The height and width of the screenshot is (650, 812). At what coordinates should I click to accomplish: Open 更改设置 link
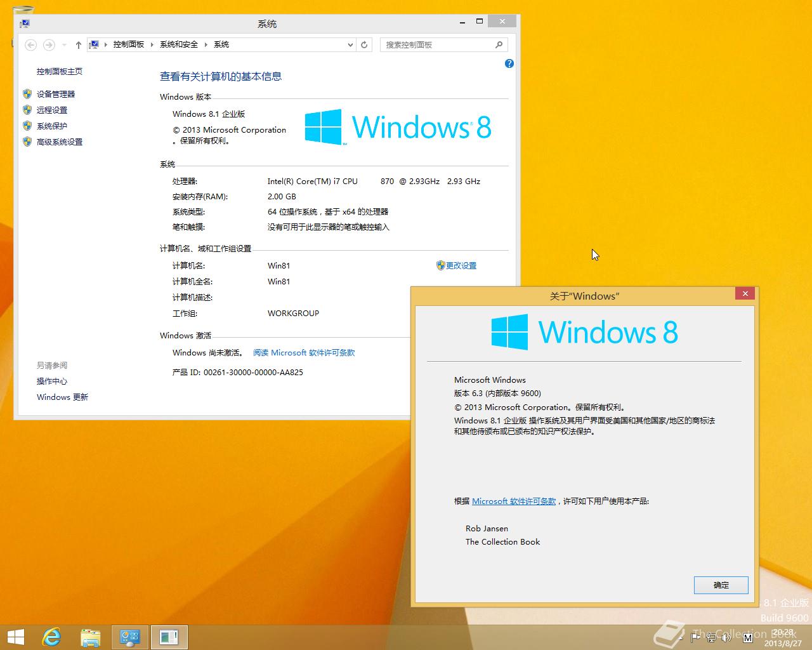461,265
